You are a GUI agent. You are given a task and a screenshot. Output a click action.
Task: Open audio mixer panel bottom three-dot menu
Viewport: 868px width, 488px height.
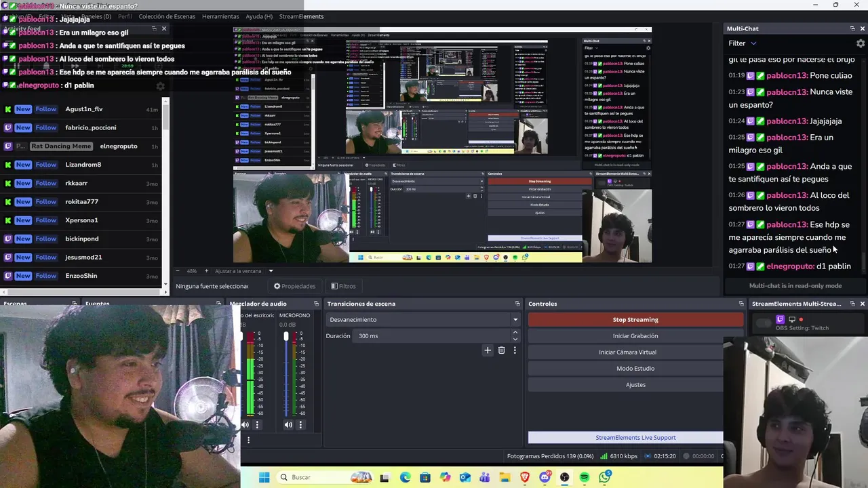[248, 440]
